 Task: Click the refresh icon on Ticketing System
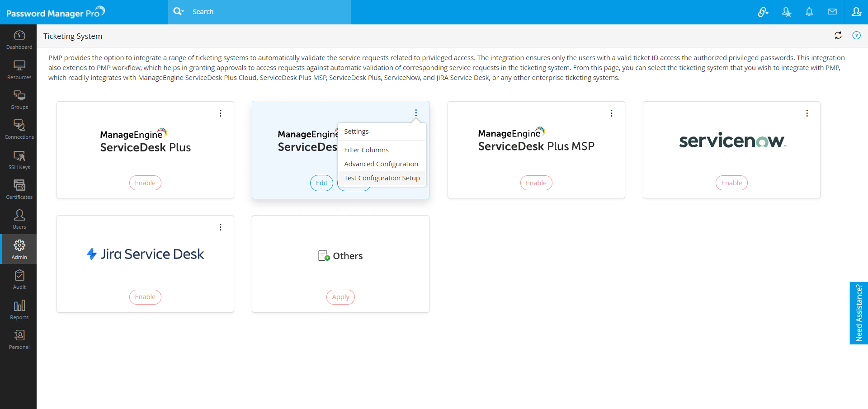pyautogui.click(x=838, y=35)
